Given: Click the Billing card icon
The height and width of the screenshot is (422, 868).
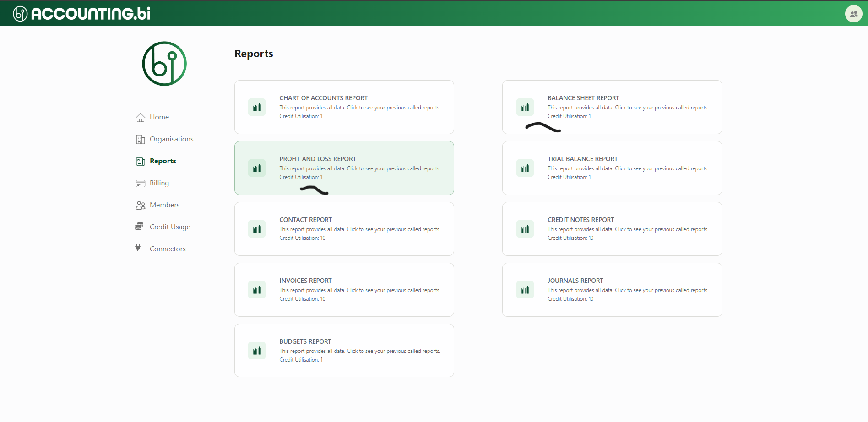Looking at the screenshot, I should click(140, 183).
